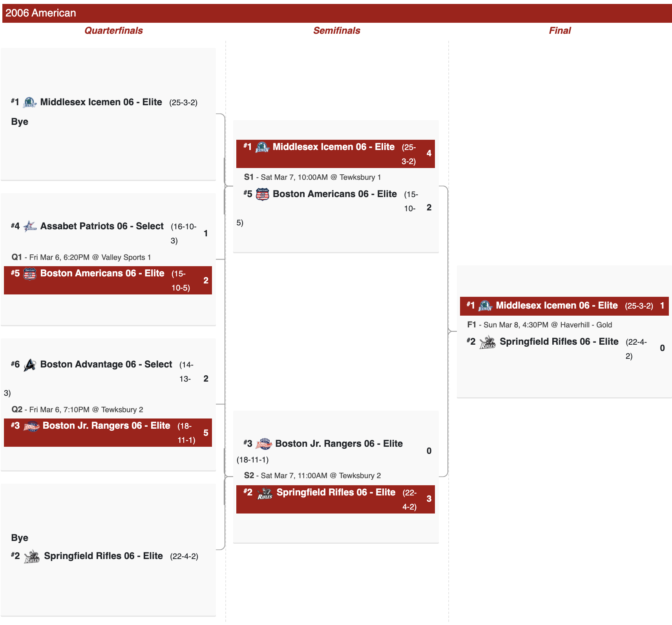Click Bye label above Springfield Rifles quarterfinal

pyautogui.click(x=20, y=538)
